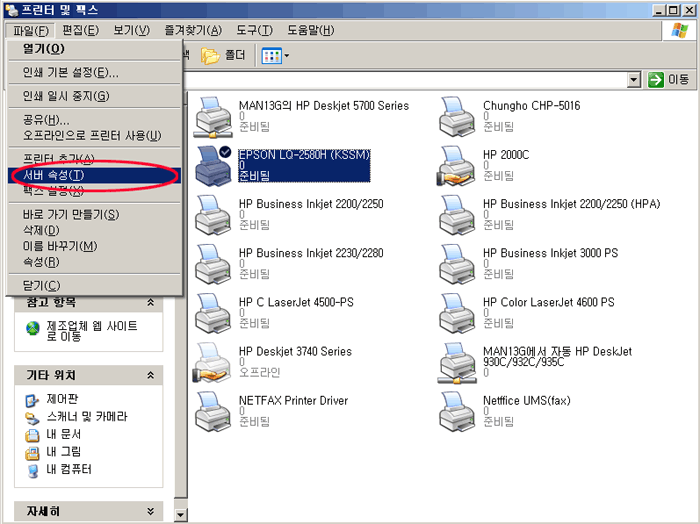Open 스캐너 및 카메라 link

pyautogui.click(x=86, y=416)
